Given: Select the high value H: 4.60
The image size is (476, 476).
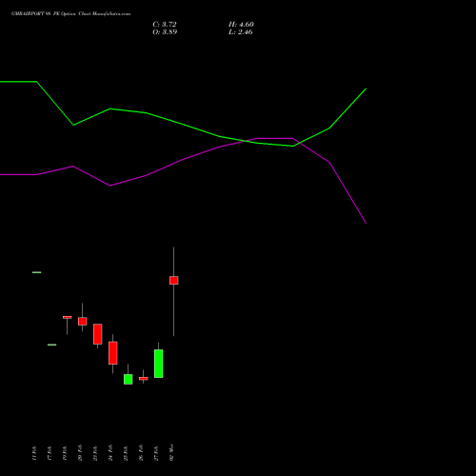Looking at the screenshot, I should [x=241, y=25].
